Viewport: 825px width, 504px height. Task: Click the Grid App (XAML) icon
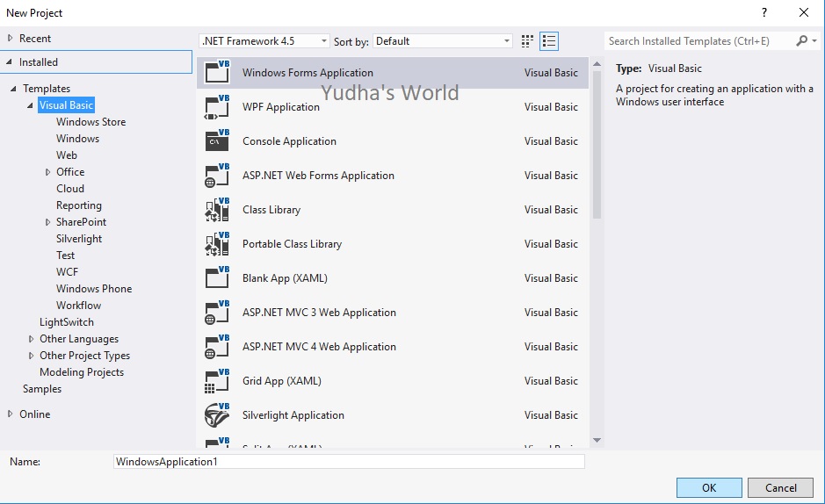point(217,380)
